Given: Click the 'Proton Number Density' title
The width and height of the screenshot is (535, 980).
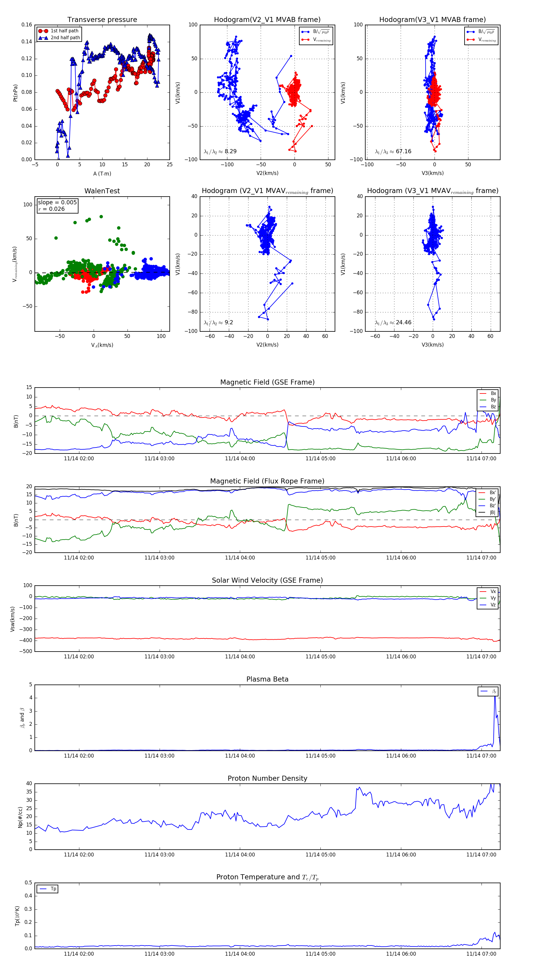Looking at the screenshot, I should click(x=267, y=778).
